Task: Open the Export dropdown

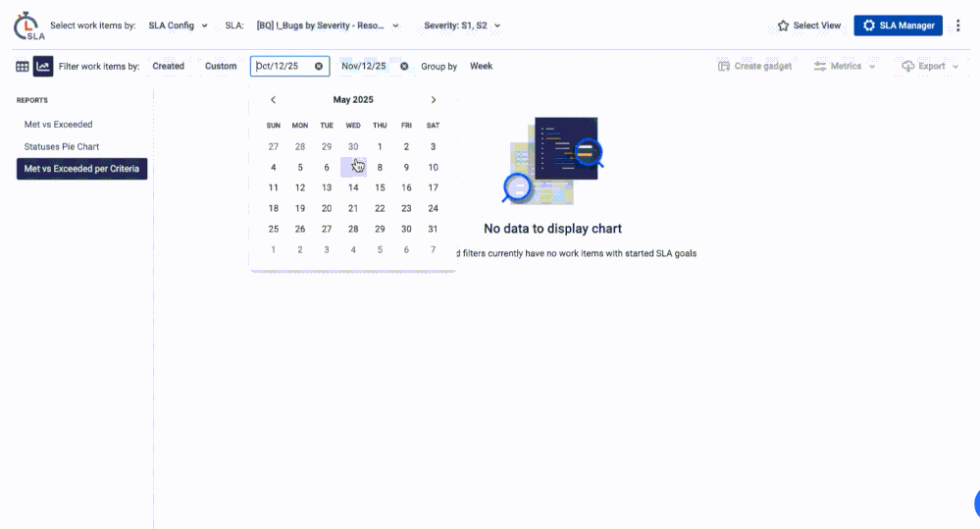Action: pos(930,67)
